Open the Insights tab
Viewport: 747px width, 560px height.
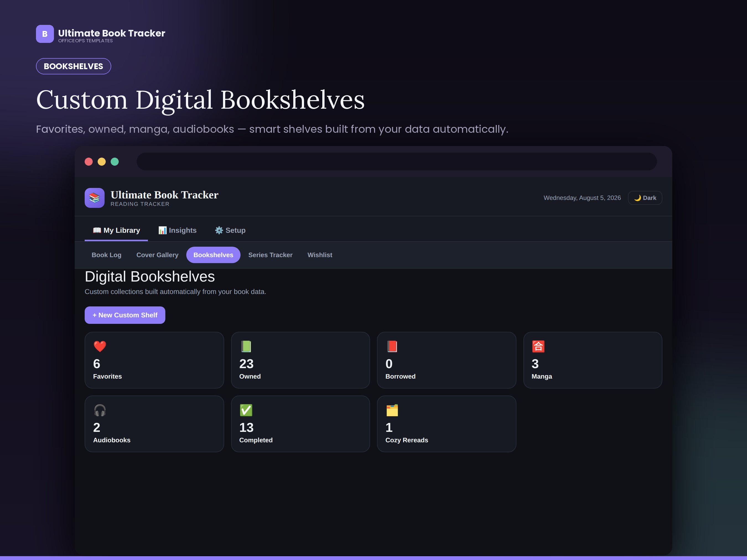(x=177, y=230)
